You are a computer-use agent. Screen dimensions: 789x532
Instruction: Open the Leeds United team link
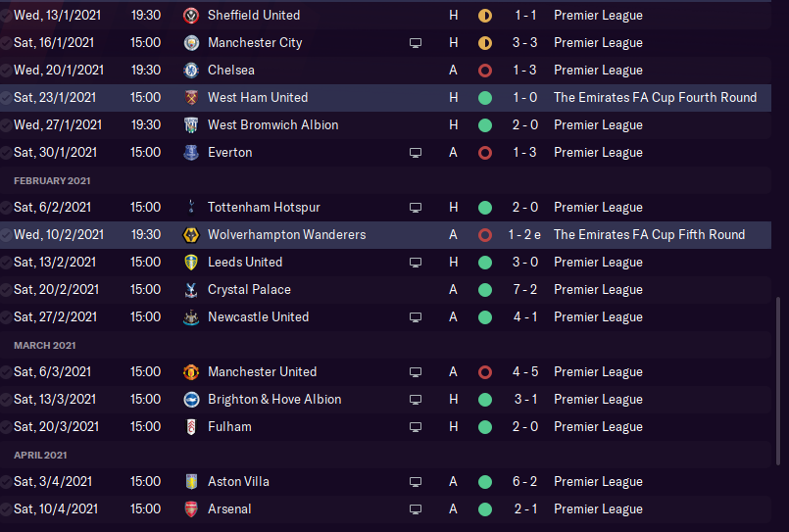click(x=245, y=263)
